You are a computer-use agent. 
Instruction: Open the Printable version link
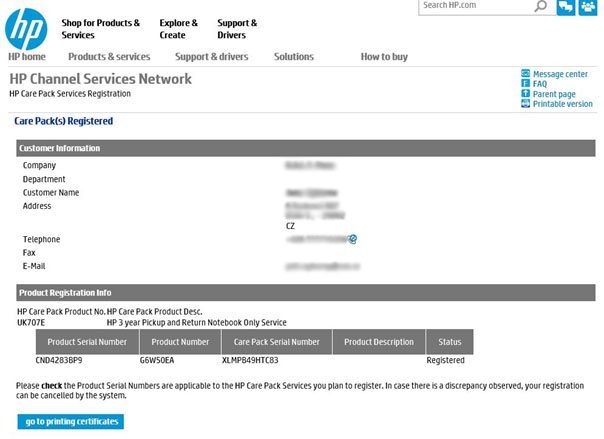(562, 104)
